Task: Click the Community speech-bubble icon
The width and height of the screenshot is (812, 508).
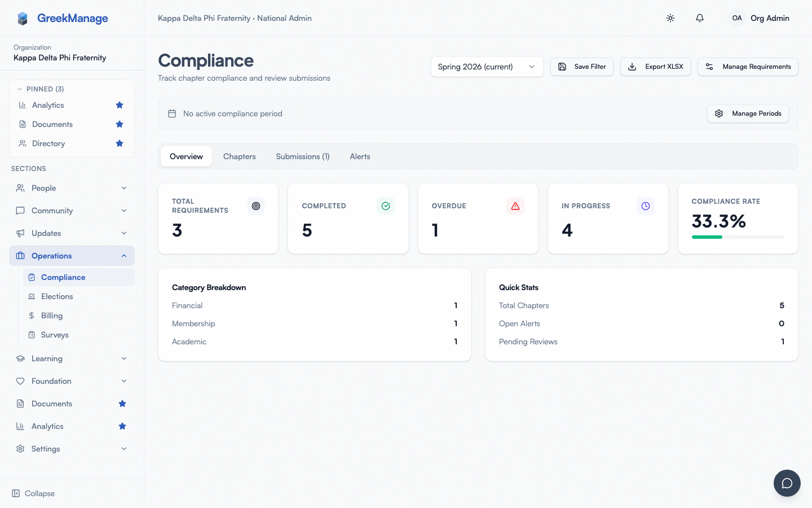Action: click(x=20, y=211)
